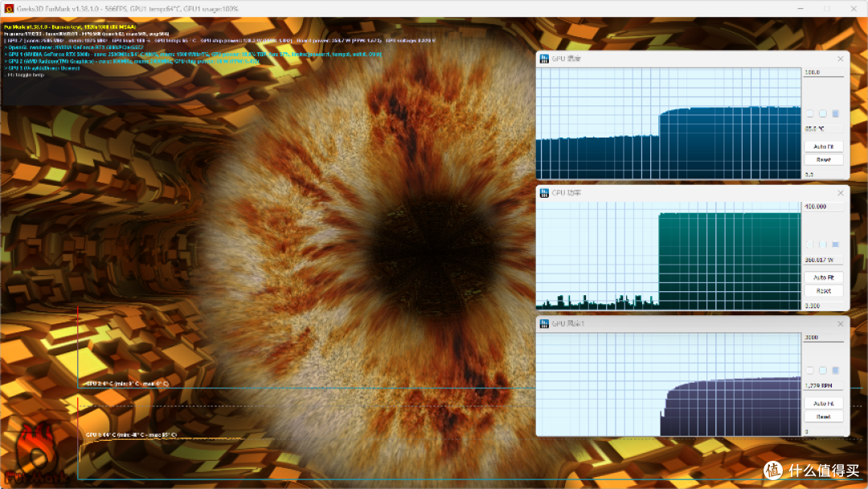Viewport: 868px width, 489px height.
Task: Close the FurMark burn-in test window
Action: 854,9
